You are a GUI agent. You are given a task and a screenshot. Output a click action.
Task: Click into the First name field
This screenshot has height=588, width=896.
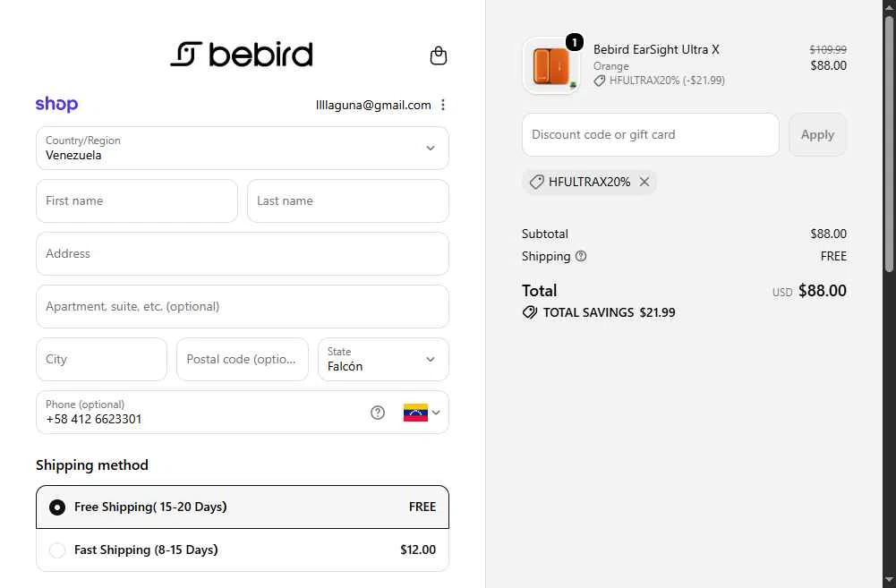137,201
